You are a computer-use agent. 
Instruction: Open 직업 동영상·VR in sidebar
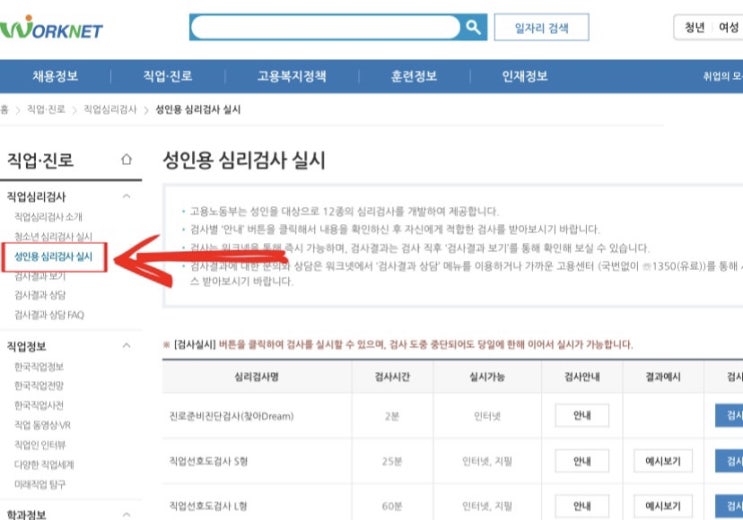[x=43, y=425]
